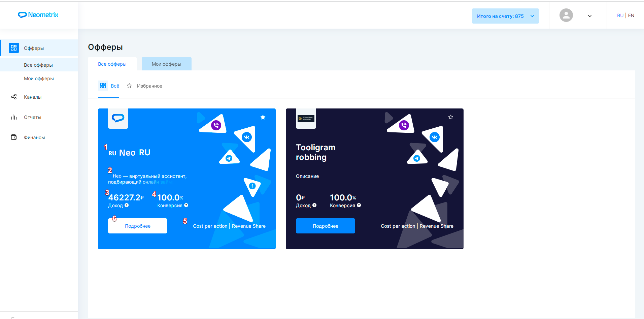The width and height of the screenshot is (644, 319).
Task: Click the Офферы grid icon in sidebar
Action: coord(14,48)
